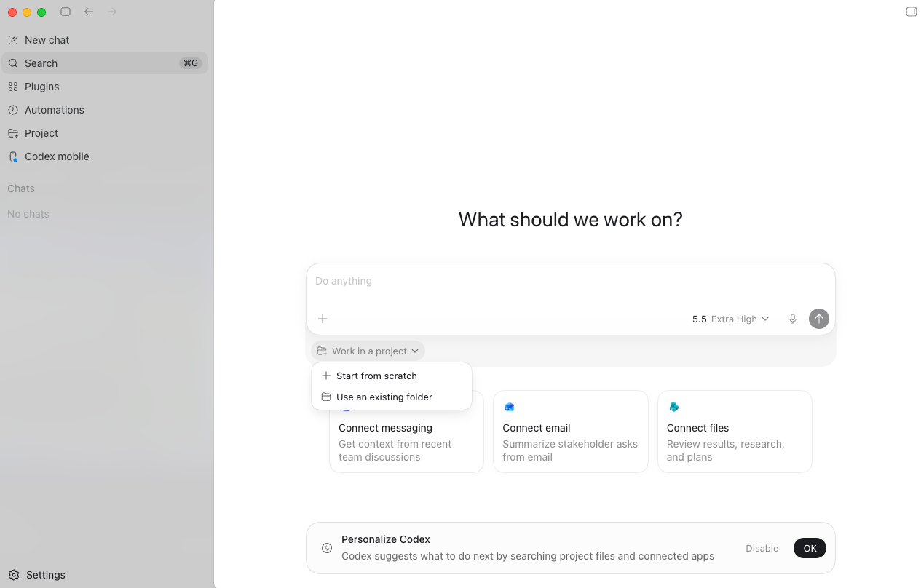Image resolution: width=921 pixels, height=588 pixels.
Task: Click the 'Chats' section heading
Action: pyautogui.click(x=21, y=188)
